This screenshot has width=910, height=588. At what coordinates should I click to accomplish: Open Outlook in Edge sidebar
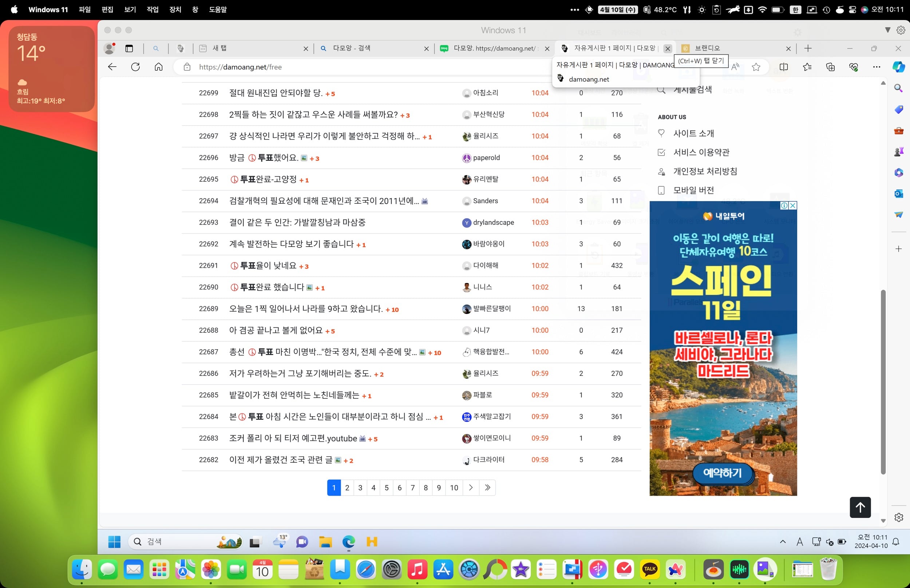[899, 194]
